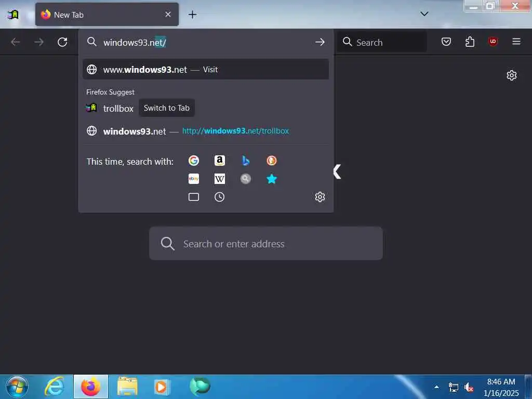Search in open Tabs icon
This screenshot has width=532, height=399.
click(x=194, y=197)
